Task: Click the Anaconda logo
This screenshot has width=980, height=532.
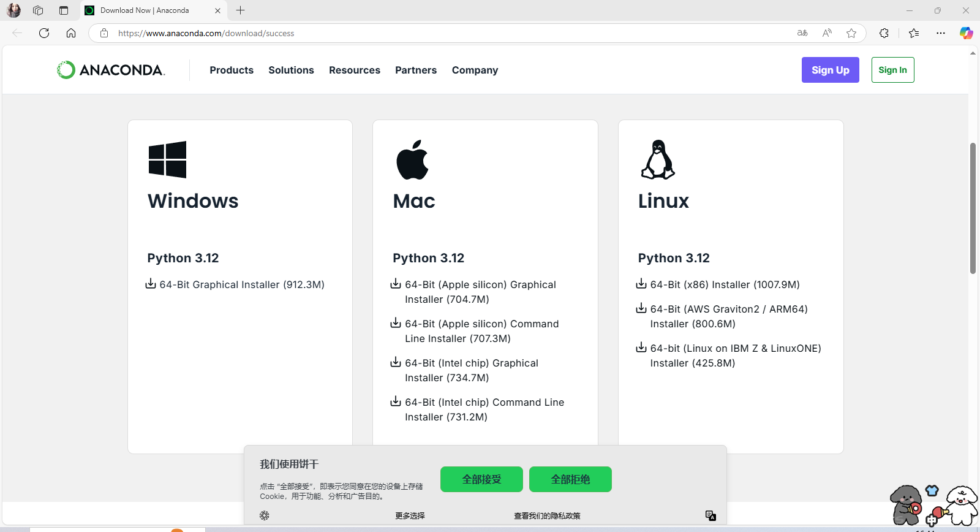Action: (x=111, y=70)
